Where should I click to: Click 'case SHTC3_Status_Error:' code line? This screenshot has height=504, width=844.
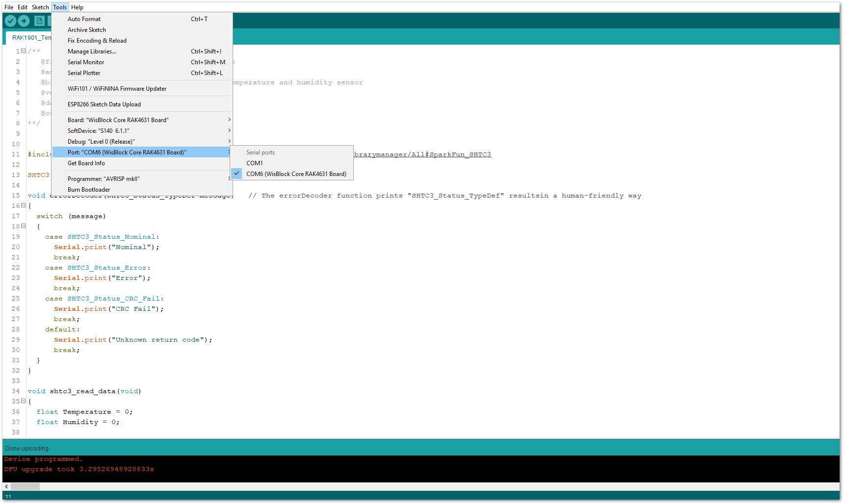point(98,268)
